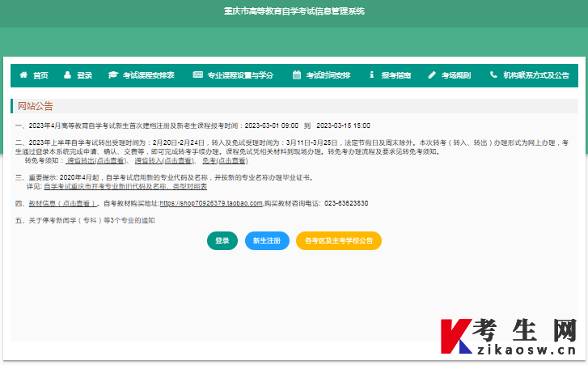This screenshot has height=365, width=588.
Task: Click the yellow 各考区及主考学校公告 button
Action: point(339,240)
